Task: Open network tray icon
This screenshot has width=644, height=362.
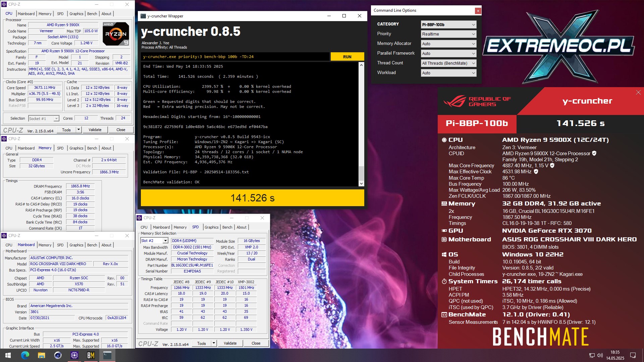Action: point(592,355)
